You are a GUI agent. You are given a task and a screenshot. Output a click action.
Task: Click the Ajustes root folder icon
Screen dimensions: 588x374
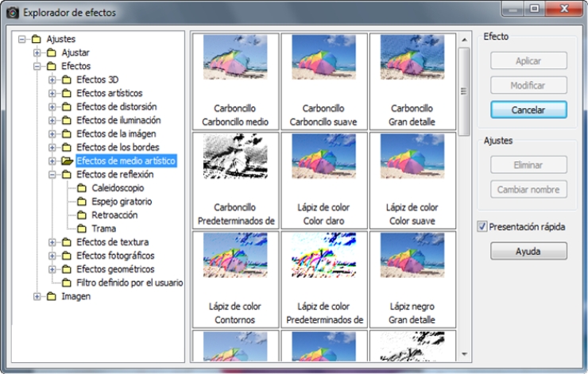tap(37, 39)
